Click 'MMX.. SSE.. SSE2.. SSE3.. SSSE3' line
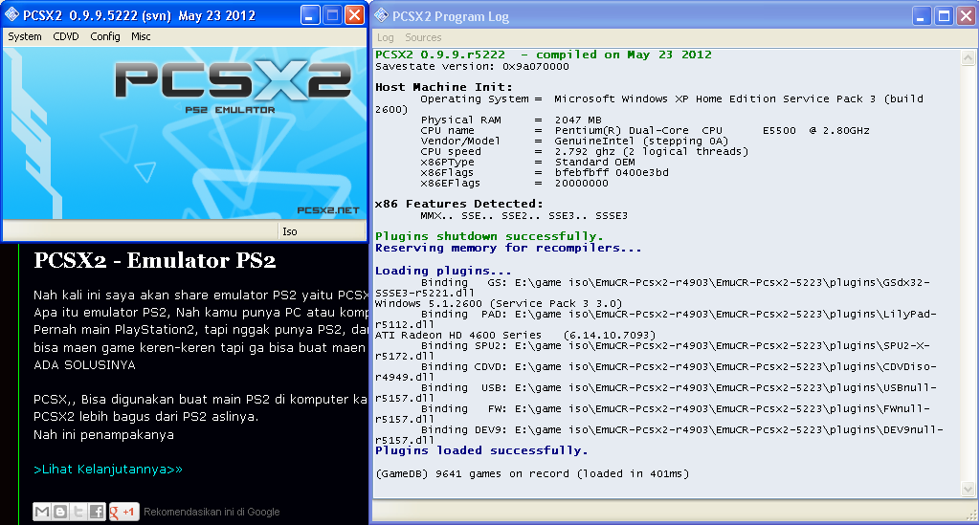Screen dimensions: 980x525 click(x=523, y=216)
